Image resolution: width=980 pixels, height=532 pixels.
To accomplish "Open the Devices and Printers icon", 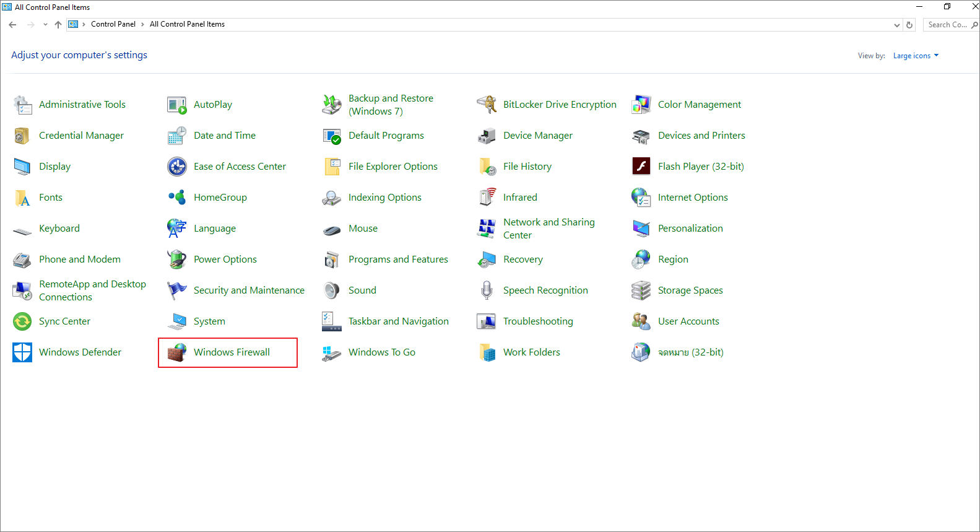I will tap(641, 136).
